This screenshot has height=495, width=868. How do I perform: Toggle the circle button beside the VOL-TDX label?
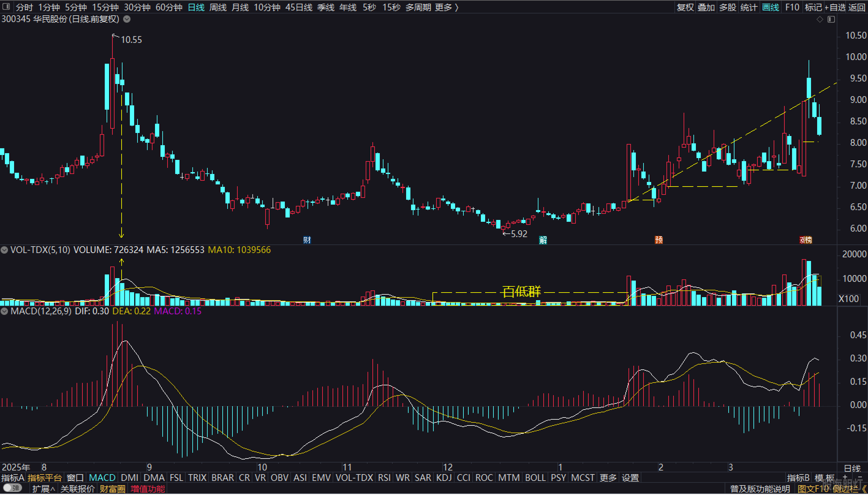point(4,250)
